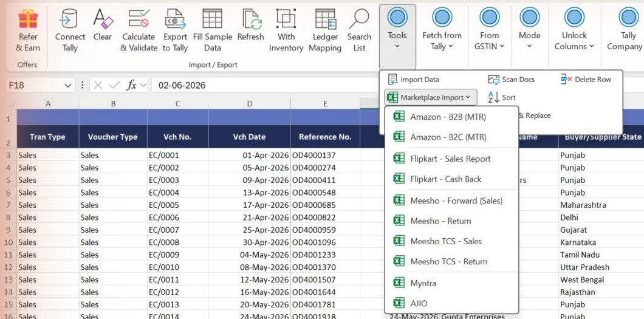
Task: Click the Vch Date header cell
Action: pos(249,137)
